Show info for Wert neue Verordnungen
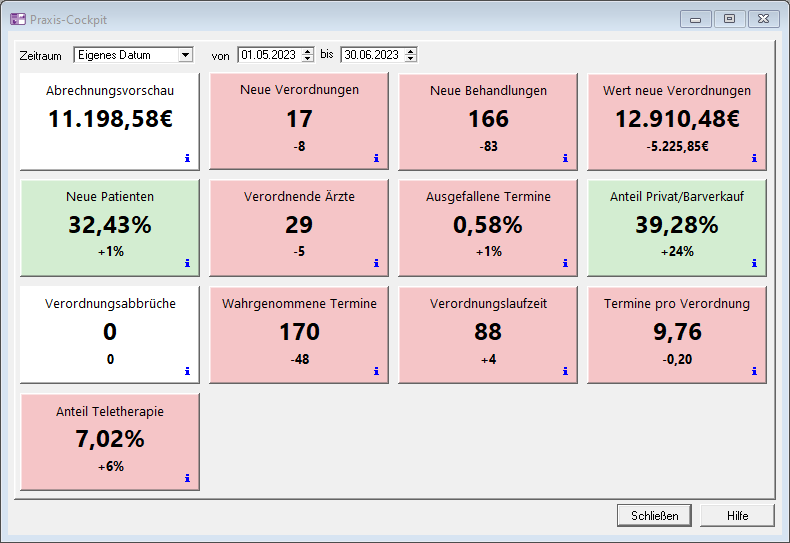The height and width of the screenshot is (543, 790). pyautogui.click(x=754, y=157)
